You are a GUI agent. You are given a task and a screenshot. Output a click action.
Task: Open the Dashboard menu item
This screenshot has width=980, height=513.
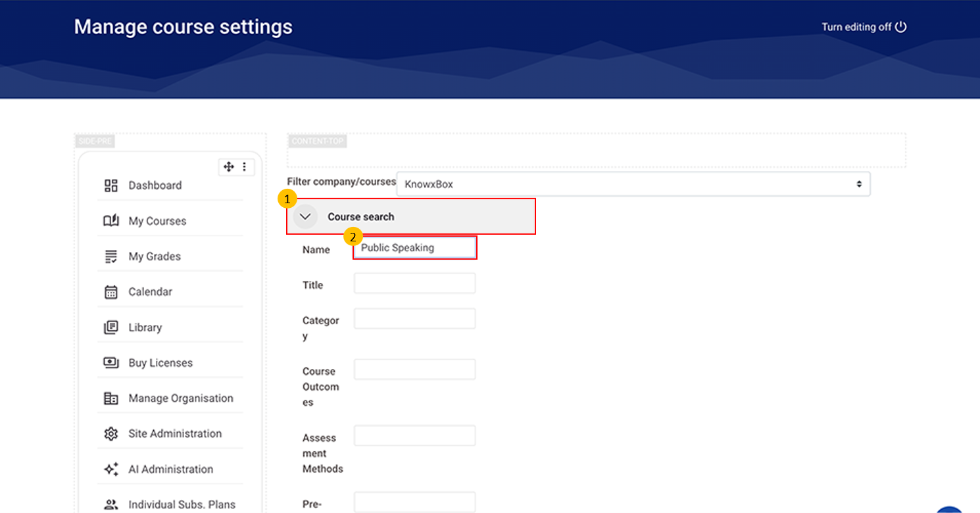point(155,185)
